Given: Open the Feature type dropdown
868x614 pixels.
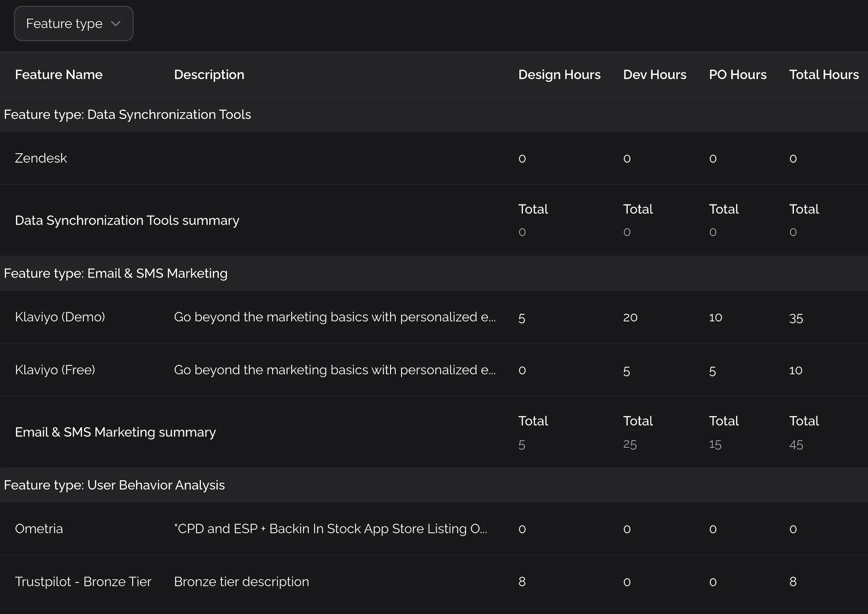Looking at the screenshot, I should click(x=73, y=23).
